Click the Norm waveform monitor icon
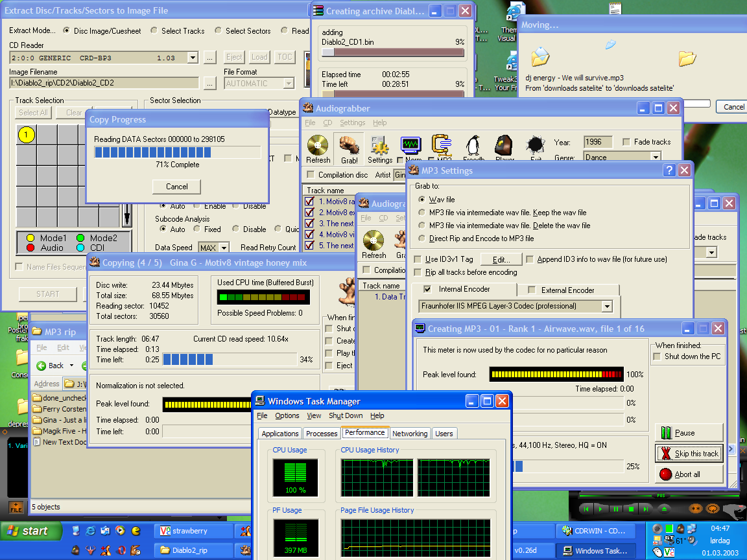Viewport: 747px width, 560px height. 410,145
